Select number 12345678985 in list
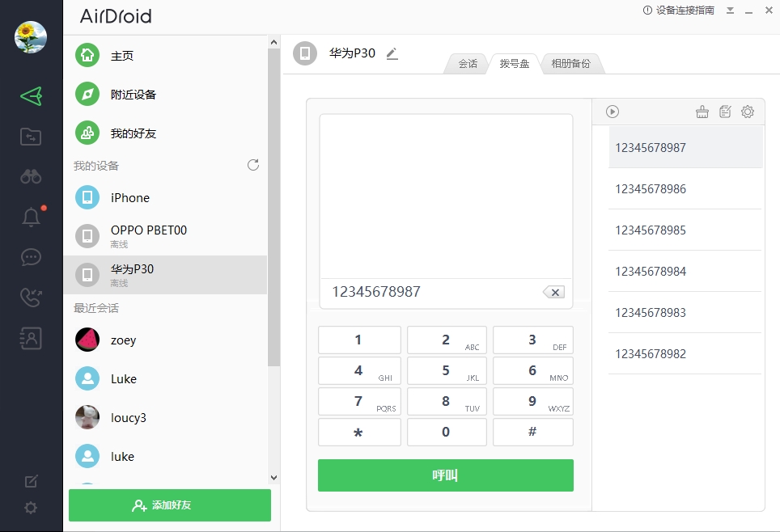This screenshot has width=780, height=532. pos(685,230)
